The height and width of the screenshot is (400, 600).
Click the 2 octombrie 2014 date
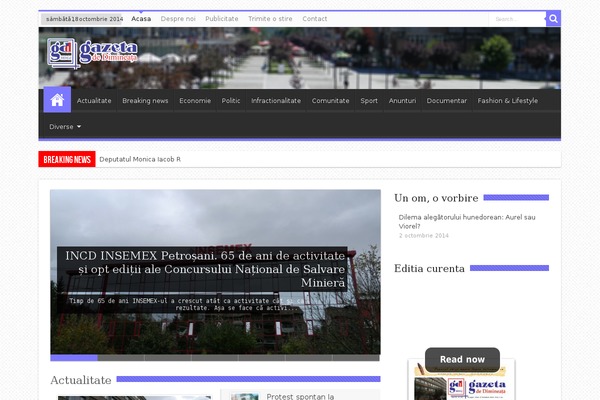[424, 235]
